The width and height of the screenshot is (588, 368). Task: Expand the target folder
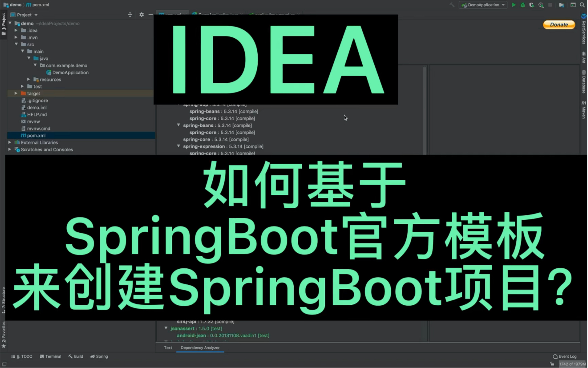tap(16, 93)
